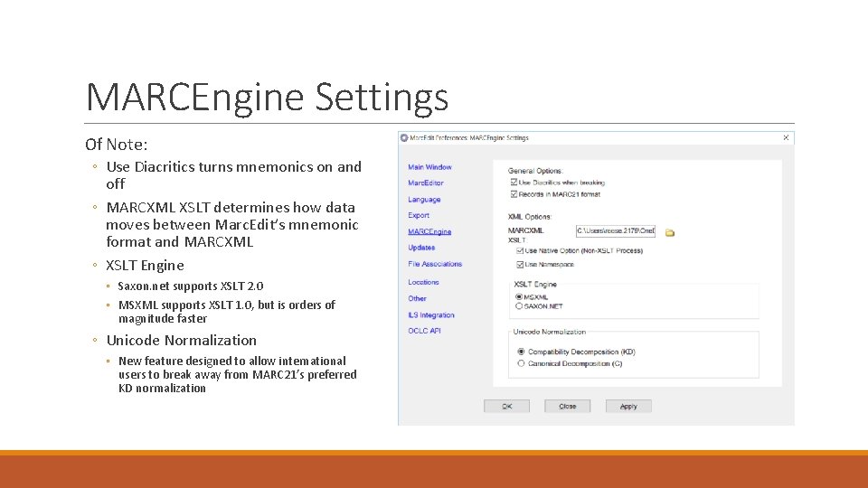Viewport: 868px width, 488px height.
Task: Click the 'Saxon.net supports XSLT 2.0' sub-bullet
Action: click(191, 286)
